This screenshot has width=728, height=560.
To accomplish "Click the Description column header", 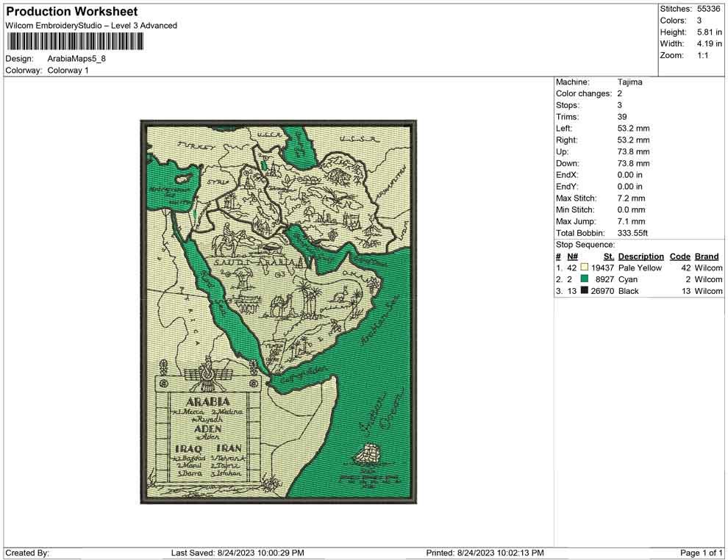I will pos(640,256).
